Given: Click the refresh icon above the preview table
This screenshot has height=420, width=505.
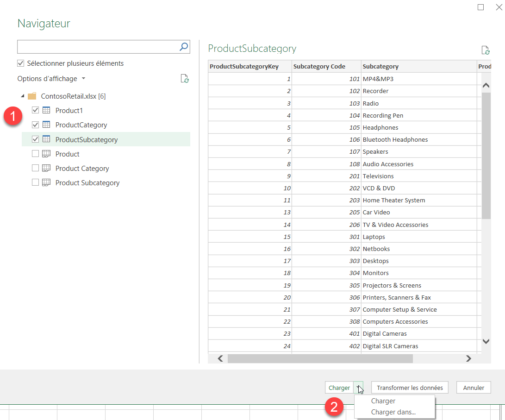Looking at the screenshot, I should (485, 50).
